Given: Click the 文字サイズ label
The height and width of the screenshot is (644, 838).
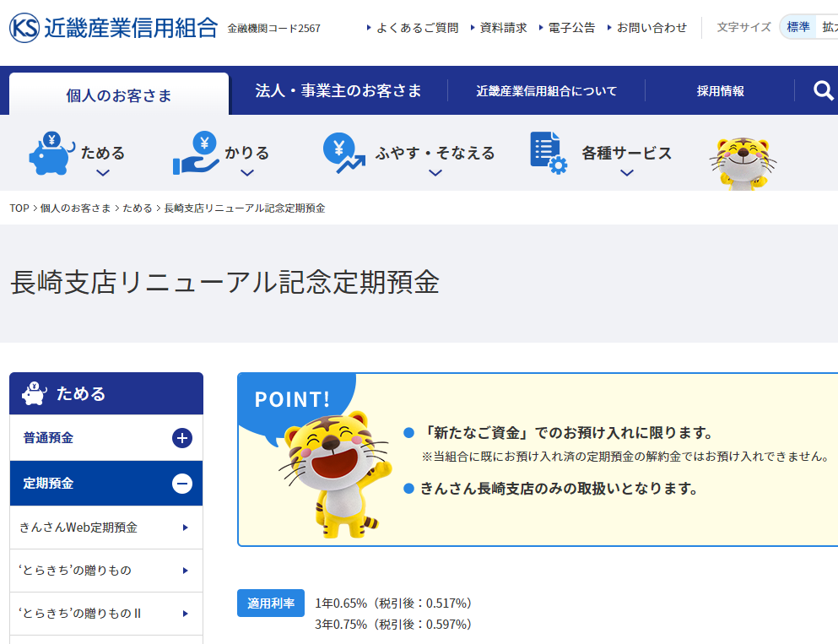Looking at the screenshot, I should [x=744, y=27].
